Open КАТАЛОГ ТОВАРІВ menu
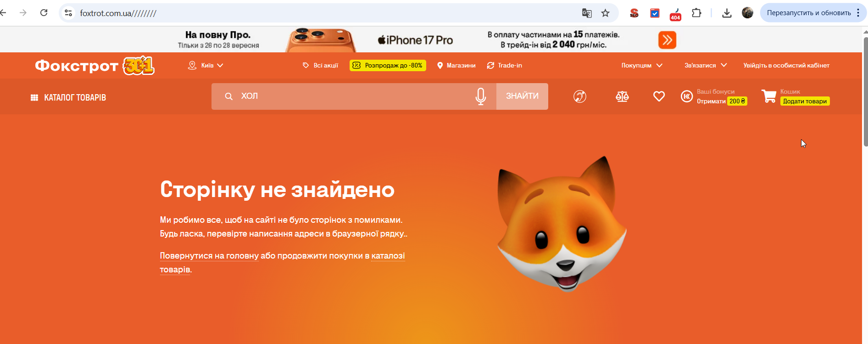Viewport: 868px width, 344px height. 68,97
